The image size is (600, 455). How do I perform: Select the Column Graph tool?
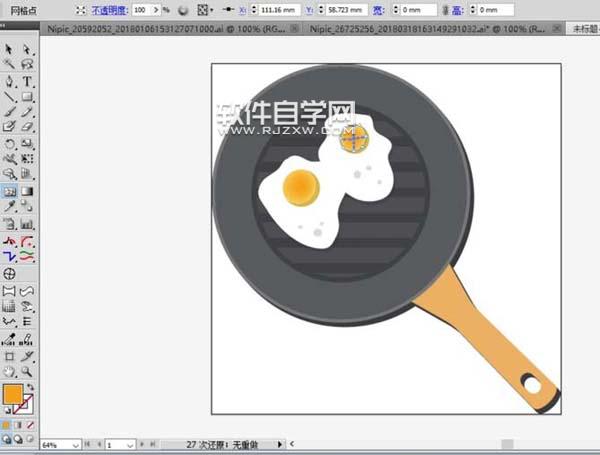click(x=27, y=224)
